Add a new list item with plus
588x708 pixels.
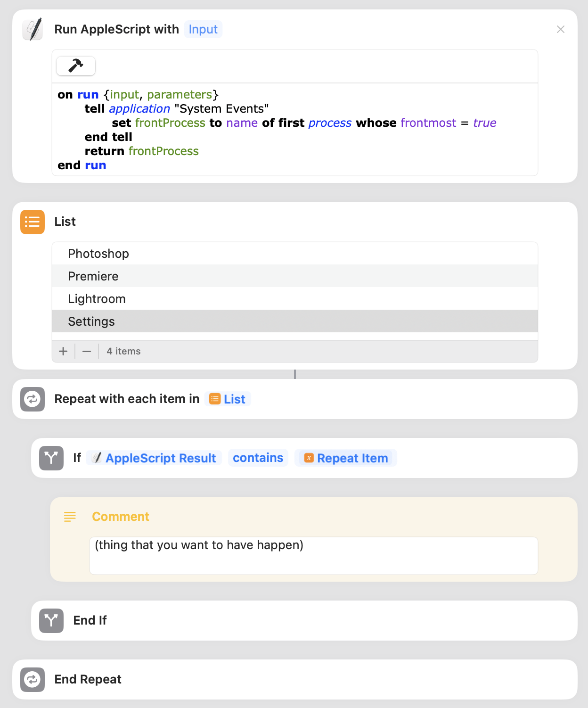tap(63, 351)
